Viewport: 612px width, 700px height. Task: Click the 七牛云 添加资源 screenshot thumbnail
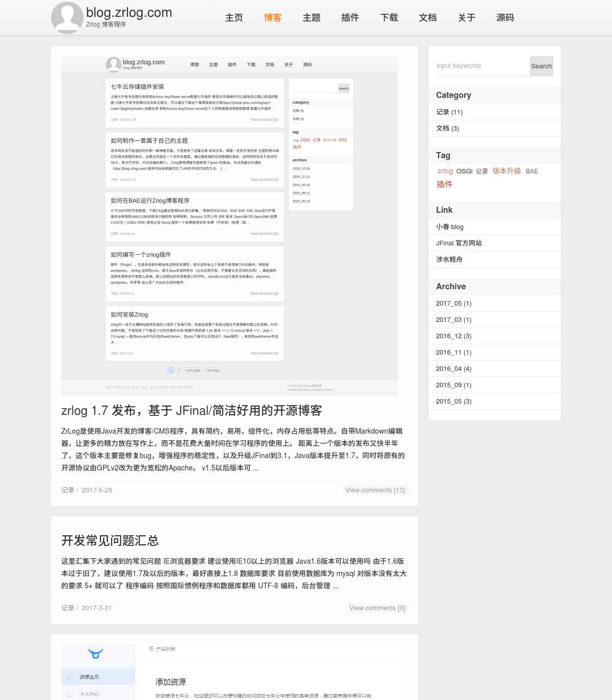click(229, 672)
